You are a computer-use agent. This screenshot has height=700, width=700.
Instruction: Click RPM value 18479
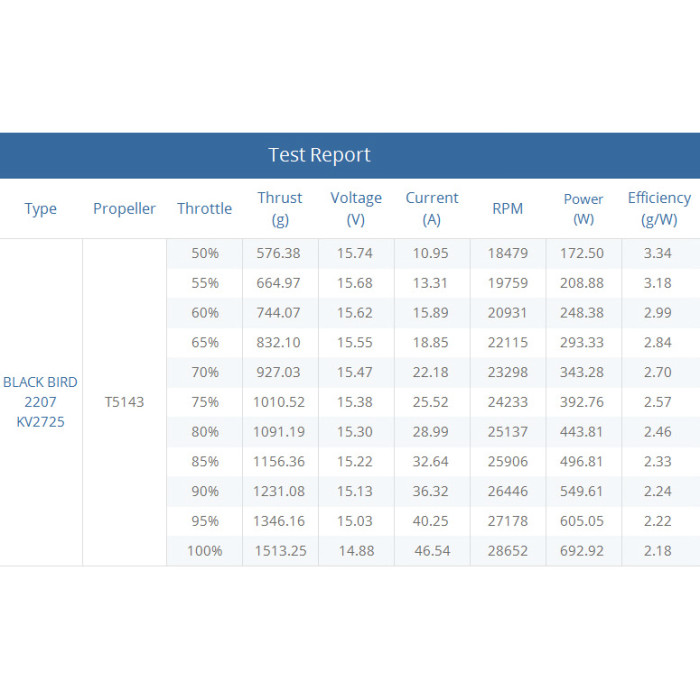pos(508,253)
